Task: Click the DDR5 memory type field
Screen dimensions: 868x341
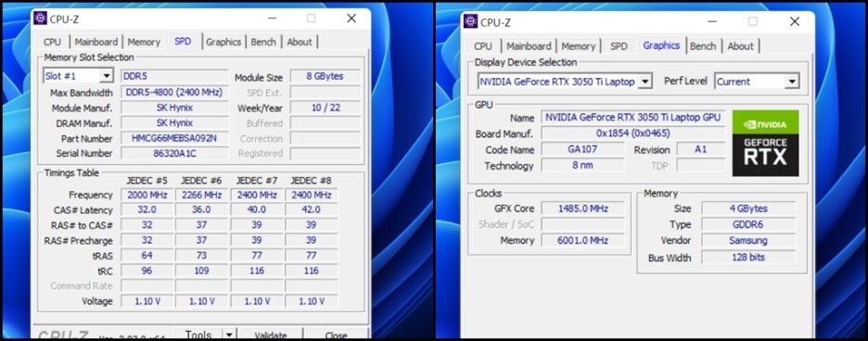Action: coord(174,76)
